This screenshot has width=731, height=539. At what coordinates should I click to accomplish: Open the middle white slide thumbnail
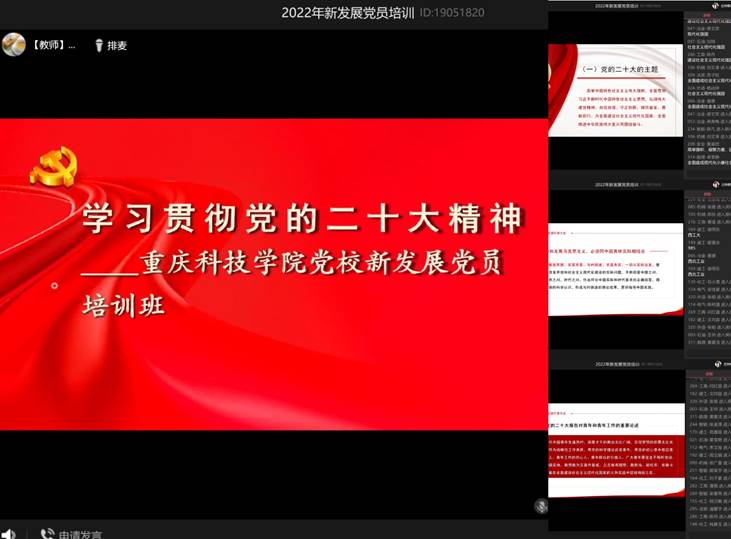(615, 270)
